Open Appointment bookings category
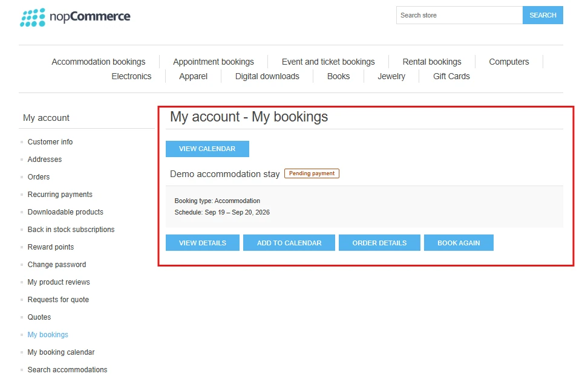588x391 pixels. 214,62
